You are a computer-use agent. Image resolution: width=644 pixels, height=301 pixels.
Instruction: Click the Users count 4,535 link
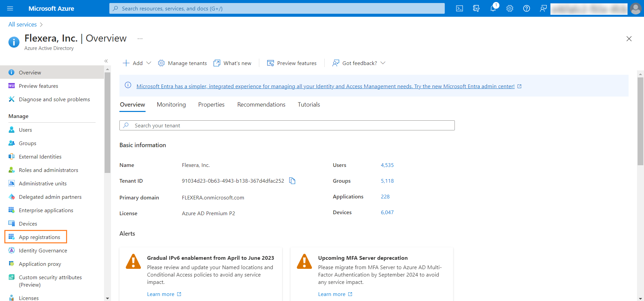tap(387, 165)
